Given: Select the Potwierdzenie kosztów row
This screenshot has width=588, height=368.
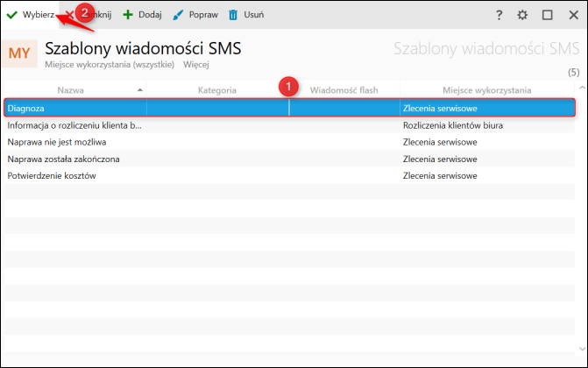Looking at the screenshot, I should [x=289, y=176].
